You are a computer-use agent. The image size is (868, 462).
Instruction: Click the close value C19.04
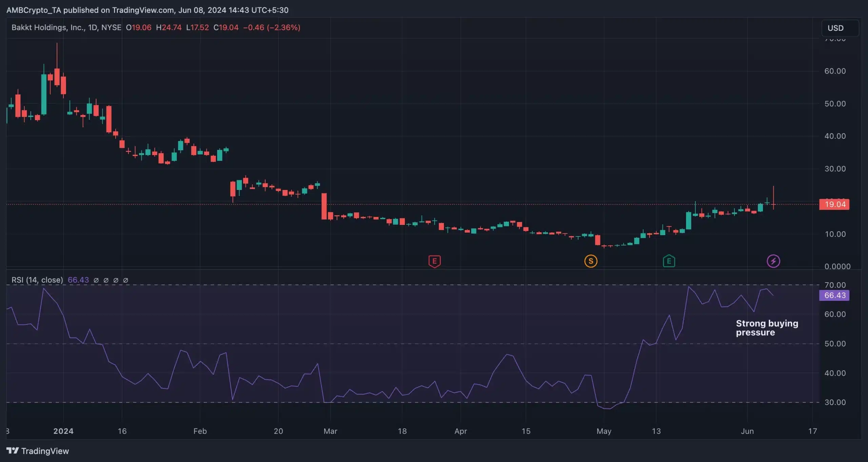click(226, 27)
